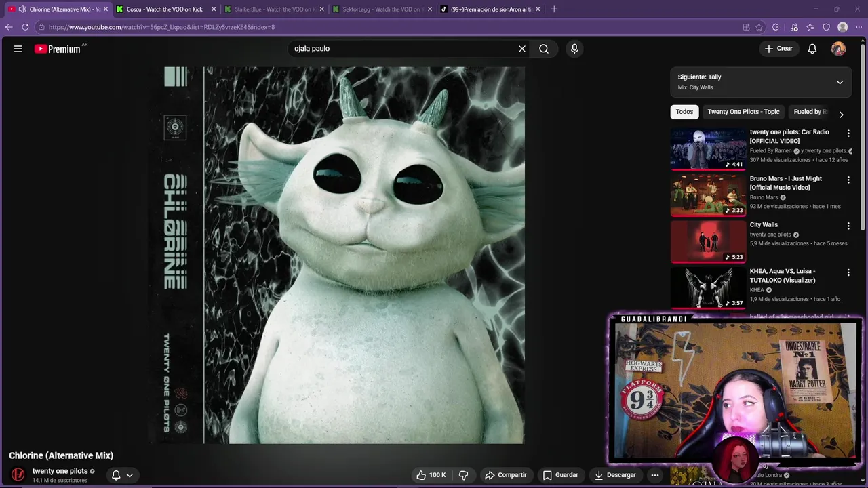Reload the YouTube page
Screen dimensions: 868x488
pyautogui.click(x=25, y=27)
